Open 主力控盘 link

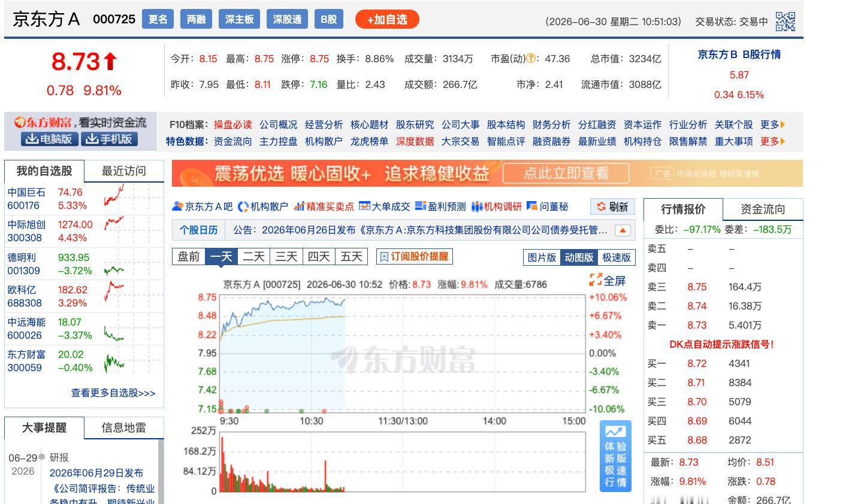coord(278,141)
